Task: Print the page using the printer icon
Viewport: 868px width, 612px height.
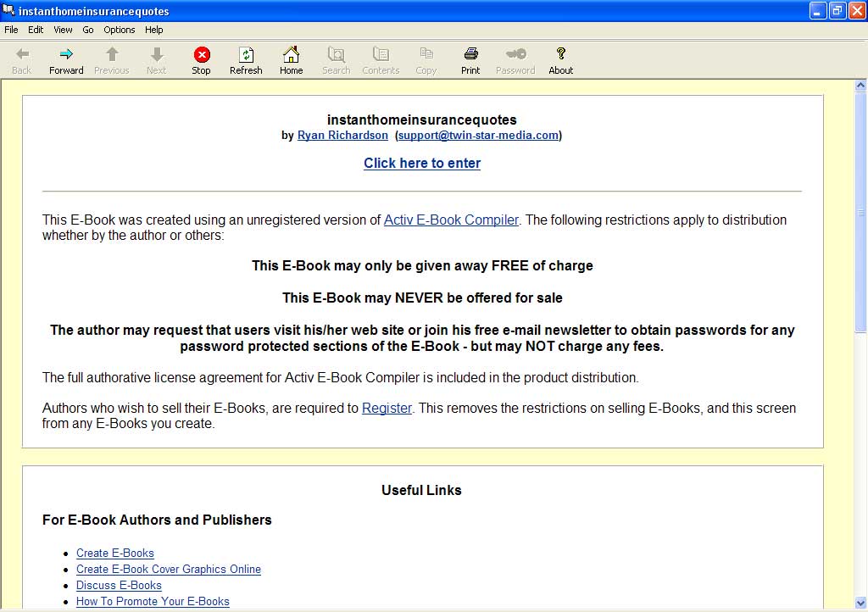Action: click(470, 53)
